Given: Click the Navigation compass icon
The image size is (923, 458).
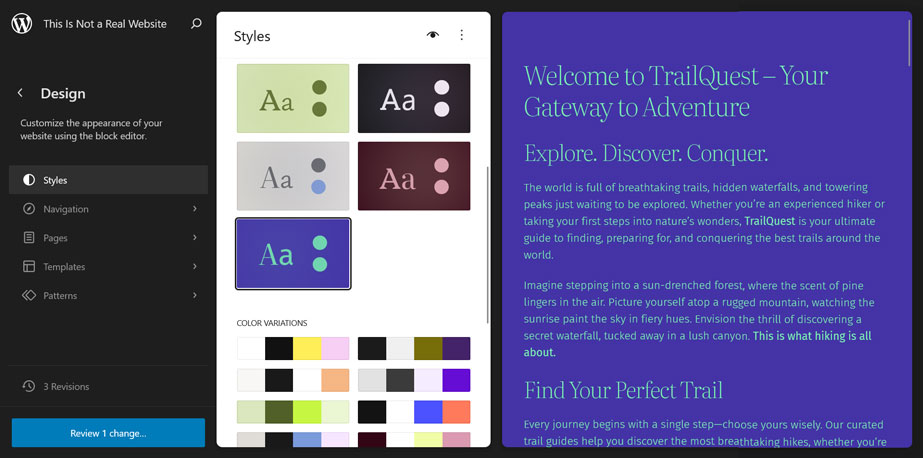Looking at the screenshot, I should coord(29,209).
